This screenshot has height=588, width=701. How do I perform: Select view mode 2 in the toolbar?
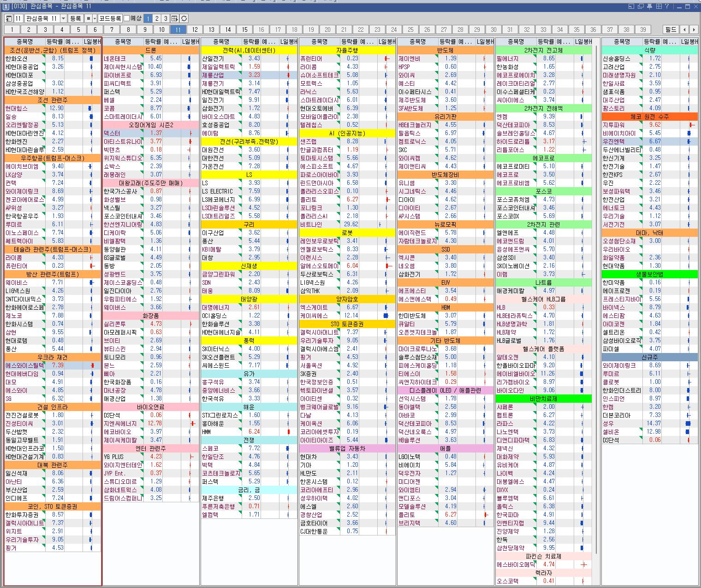tap(157, 18)
